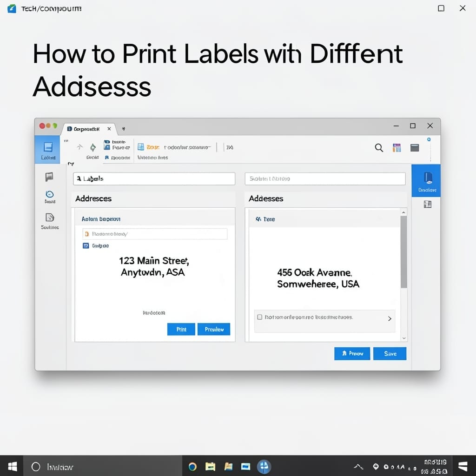Click the scrollbar up arrow in right address panel
This screenshot has height=476, width=476.
tap(403, 212)
